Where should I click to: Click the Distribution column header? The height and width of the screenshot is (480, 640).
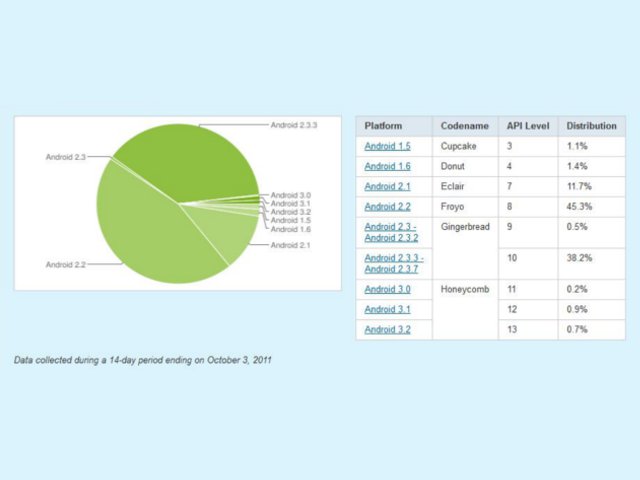(591, 126)
